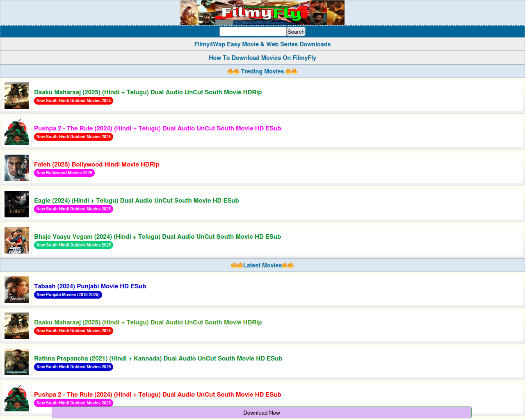Open Eagle movie poster thumbnail
This screenshot has height=420, width=525.
[x=17, y=204]
